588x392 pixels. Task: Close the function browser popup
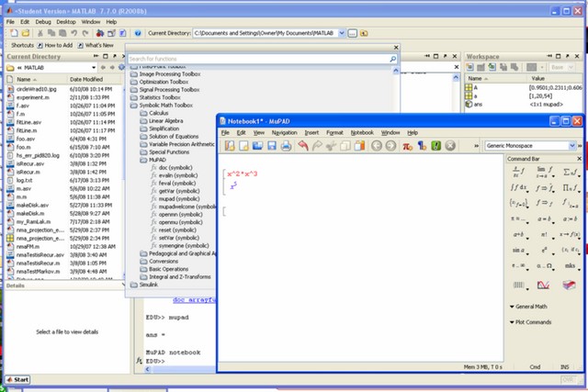(x=396, y=48)
